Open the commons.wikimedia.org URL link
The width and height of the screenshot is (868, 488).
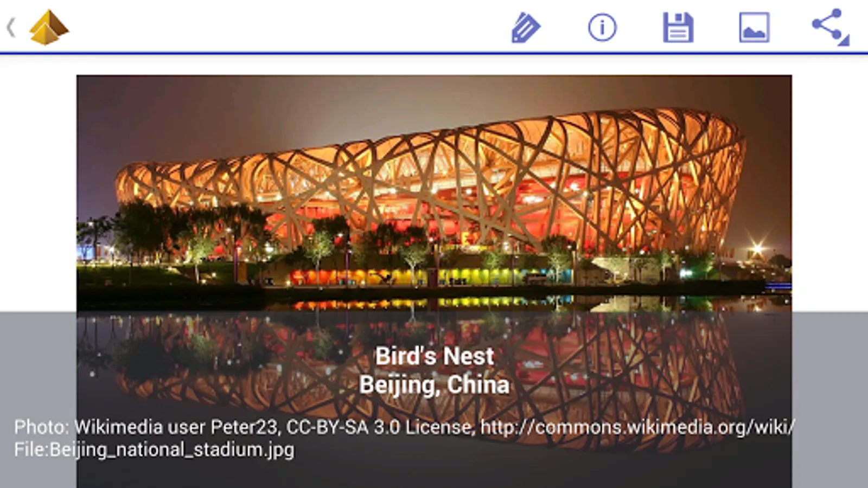point(638,427)
